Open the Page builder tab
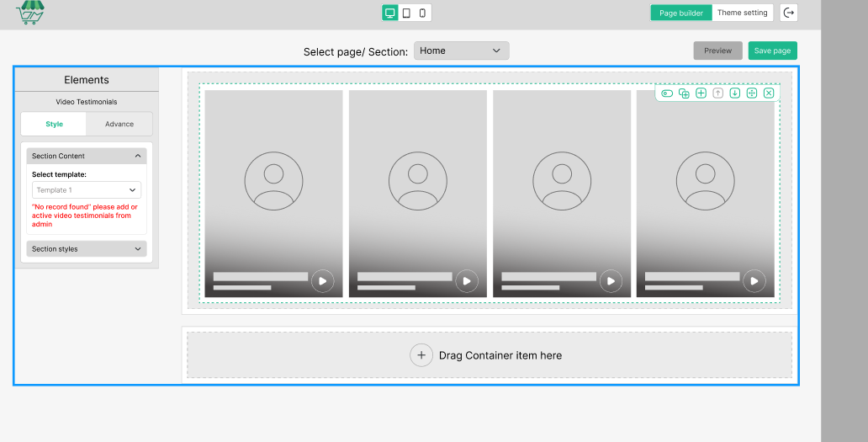Viewport: 868px width, 442px height. 681,13
